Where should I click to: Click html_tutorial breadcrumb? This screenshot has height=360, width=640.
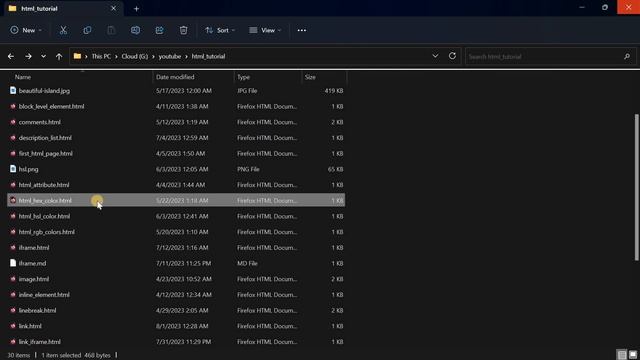click(x=208, y=56)
